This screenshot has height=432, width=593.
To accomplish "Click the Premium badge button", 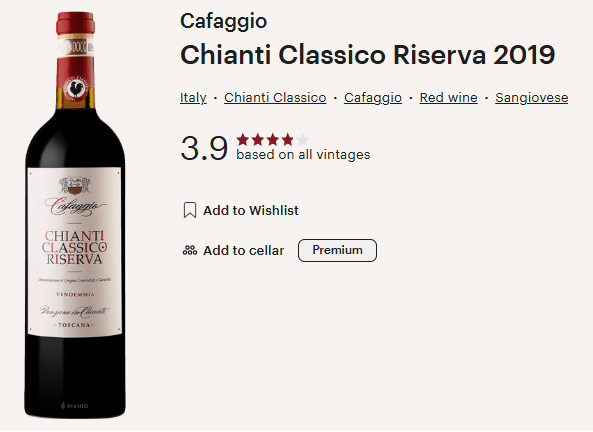I will [337, 250].
